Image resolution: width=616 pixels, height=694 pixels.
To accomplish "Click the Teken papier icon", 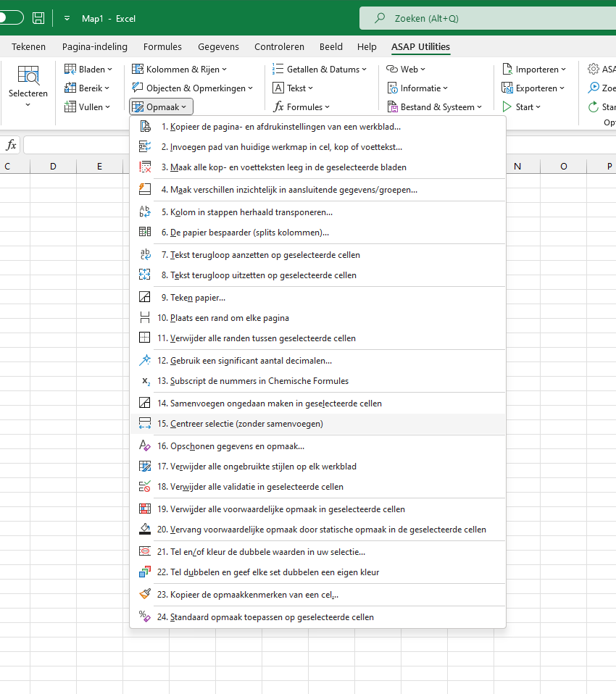I will (145, 298).
